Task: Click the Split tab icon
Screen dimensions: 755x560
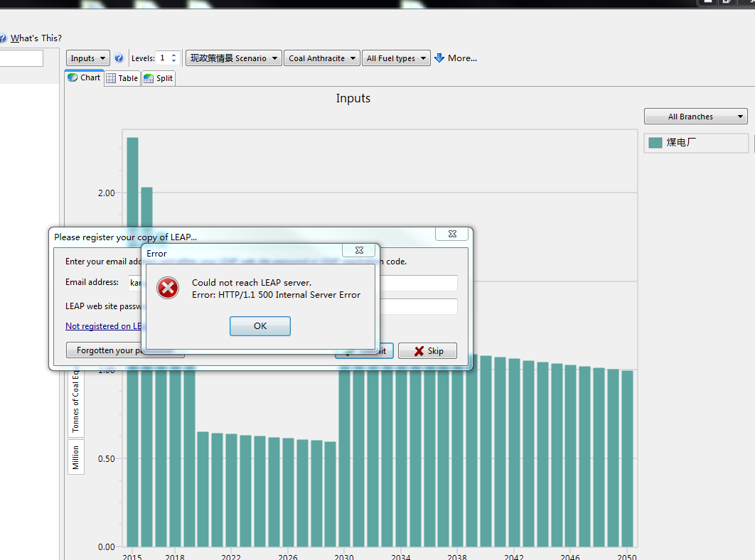Action: [x=149, y=78]
